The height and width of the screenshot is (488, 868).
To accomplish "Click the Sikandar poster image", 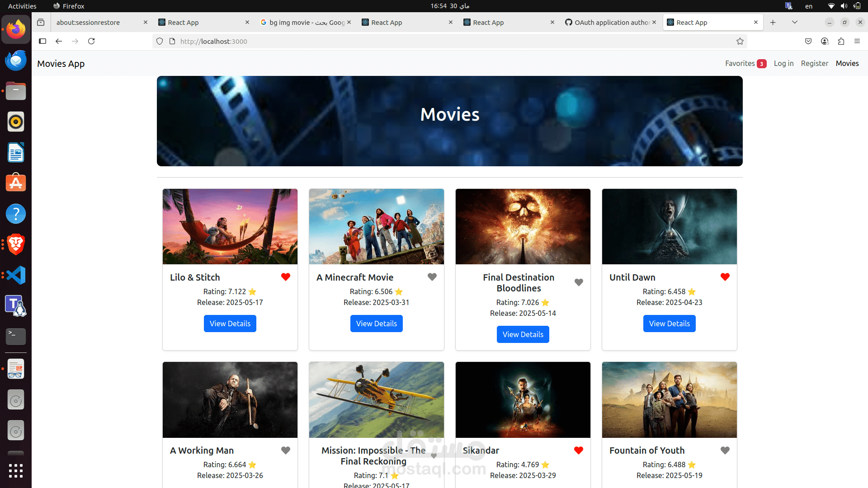I will pos(523,400).
